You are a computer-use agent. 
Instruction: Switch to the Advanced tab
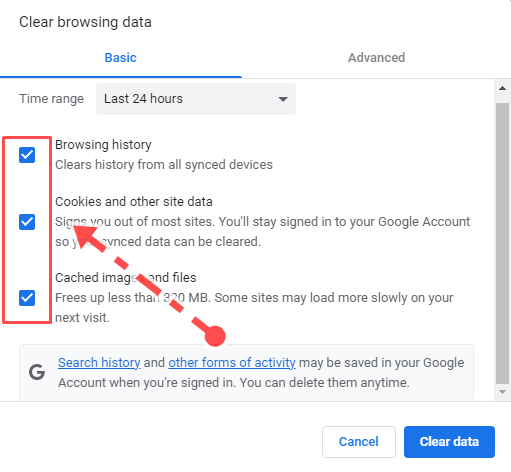(x=376, y=58)
